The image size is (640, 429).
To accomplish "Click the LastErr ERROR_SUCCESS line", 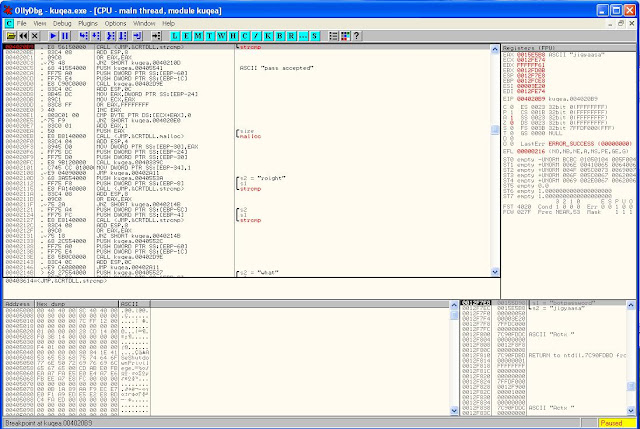I will click(x=576, y=144).
